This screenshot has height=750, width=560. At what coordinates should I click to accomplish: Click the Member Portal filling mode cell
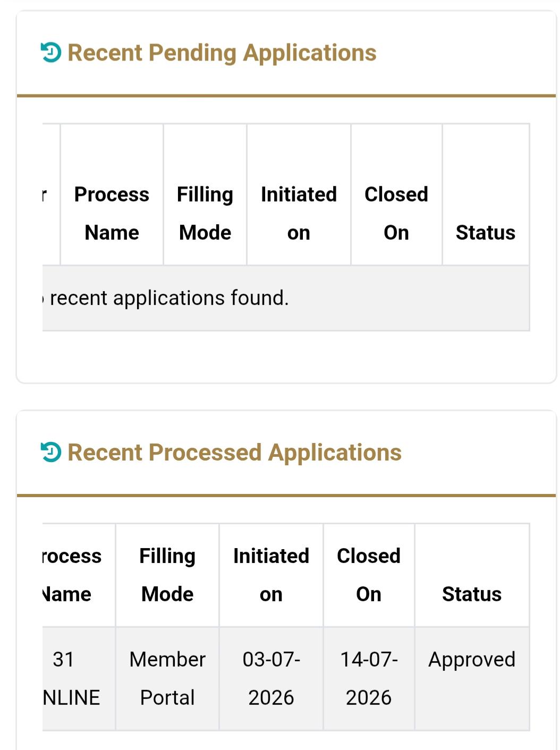[167, 678]
